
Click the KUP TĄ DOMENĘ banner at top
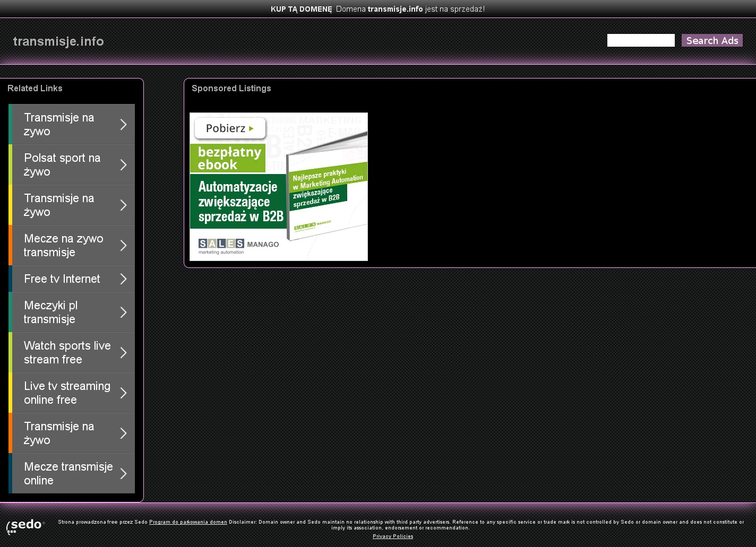click(x=301, y=9)
